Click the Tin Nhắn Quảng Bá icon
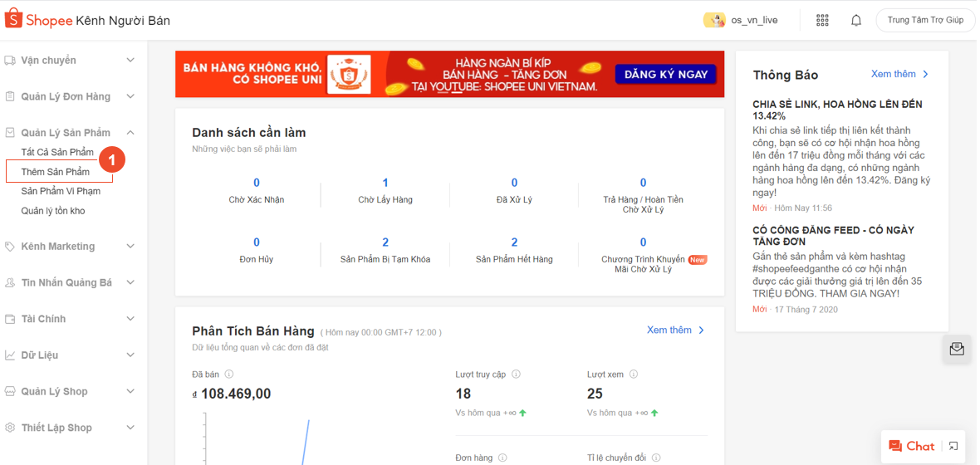980x465 pixels. coord(9,282)
